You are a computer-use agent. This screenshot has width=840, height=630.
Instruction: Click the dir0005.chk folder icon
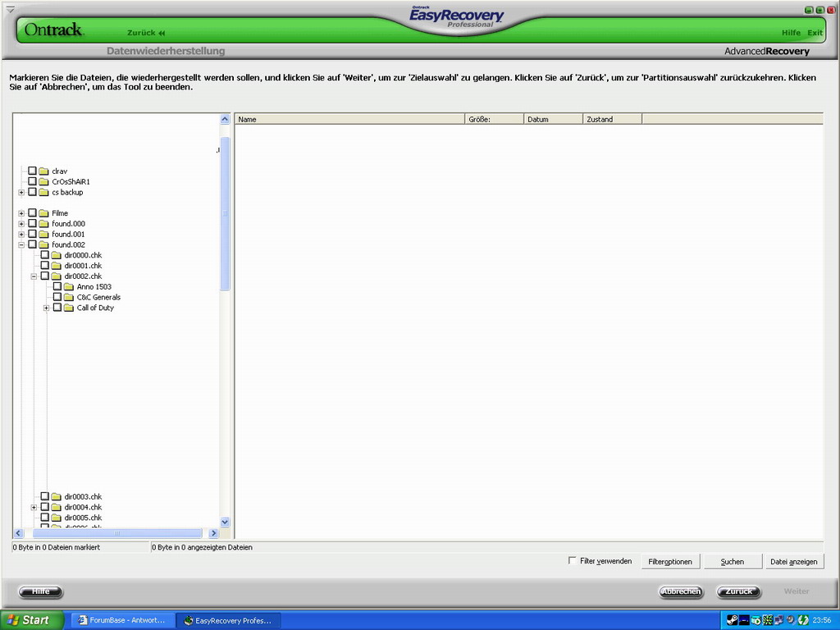pos(57,518)
